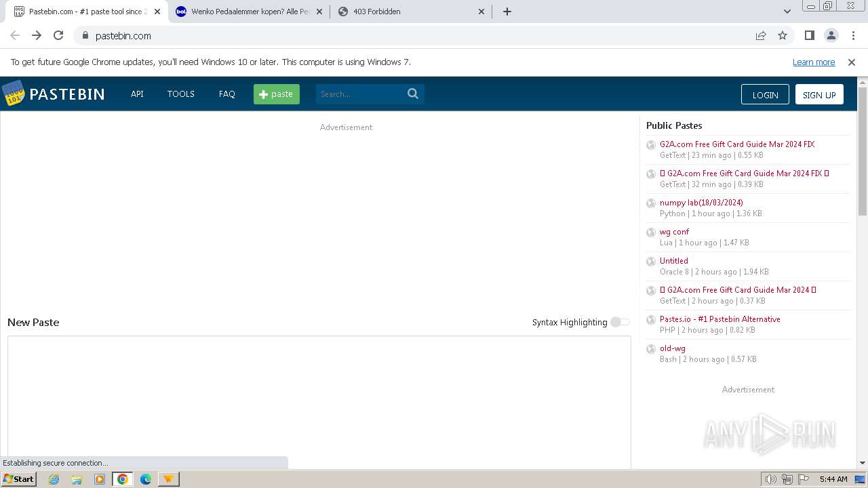Bookmark this page with the star icon

(x=783, y=36)
